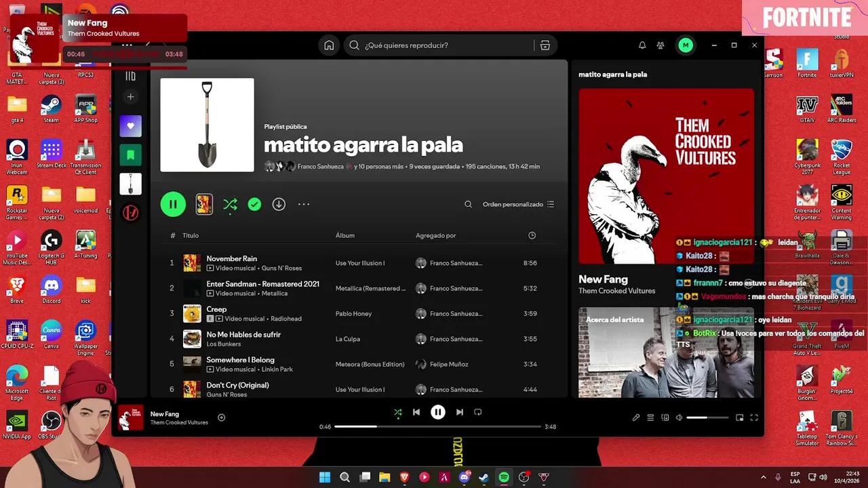The height and width of the screenshot is (488, 868).
Task: Open the miniplayer icon
Action: pos(739,418)
